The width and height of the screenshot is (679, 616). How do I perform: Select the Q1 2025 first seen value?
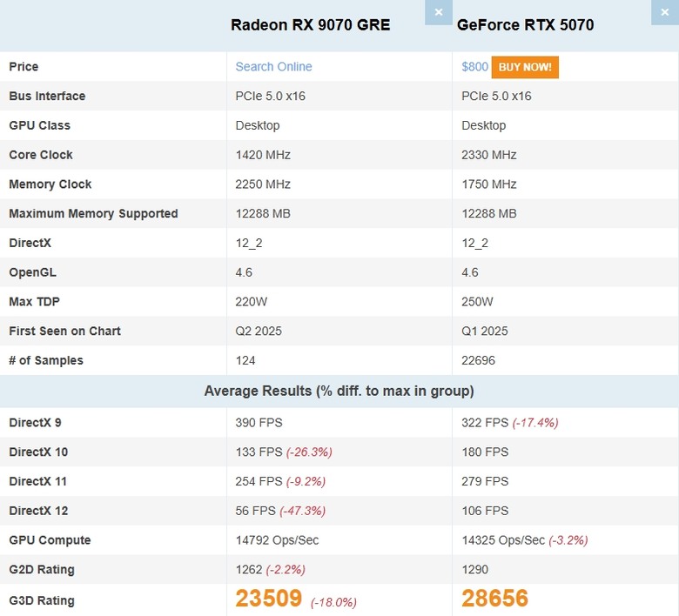tap(485, 331)
